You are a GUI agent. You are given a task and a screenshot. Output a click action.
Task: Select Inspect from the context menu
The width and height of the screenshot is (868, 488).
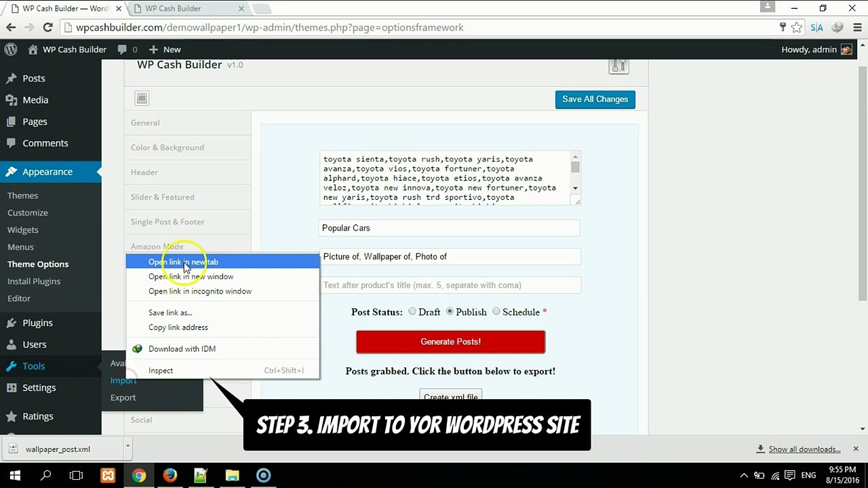point(222,371)
